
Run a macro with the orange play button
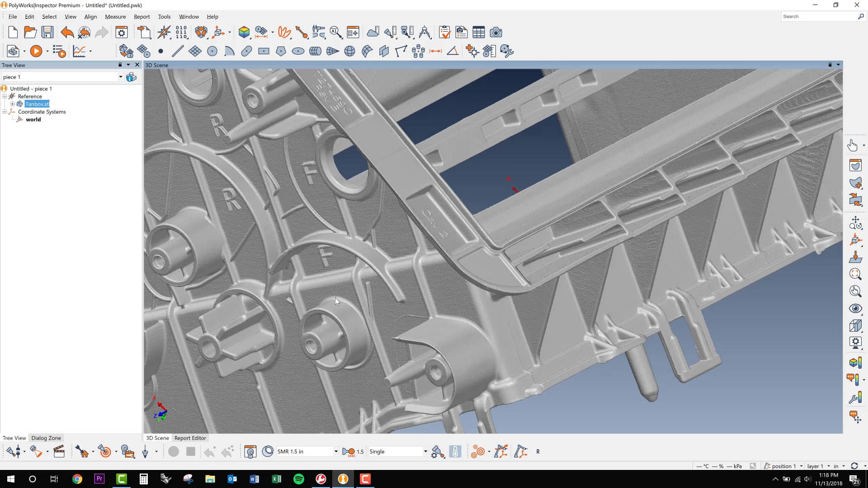[36, 51]
